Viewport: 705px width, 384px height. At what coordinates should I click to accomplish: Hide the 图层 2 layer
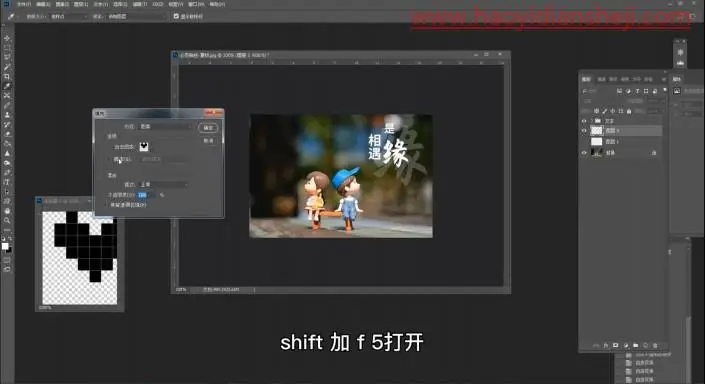tap(584, 131)
